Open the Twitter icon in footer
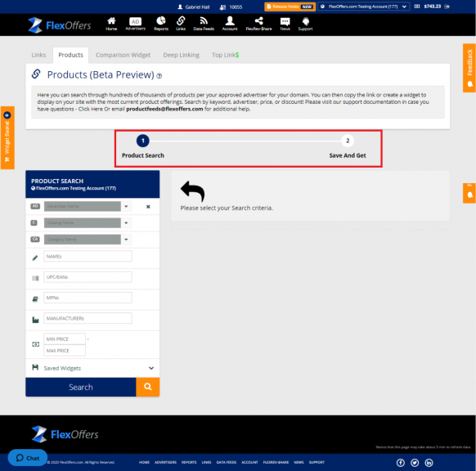This screenshot has width=476, height=471. (x=415, y=463)
